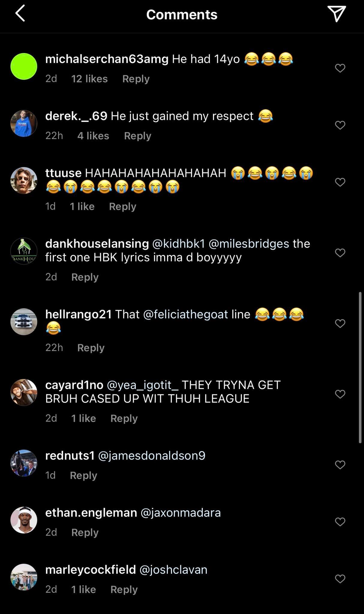The image size is (364, 614).
Task: Reply to derek._.69's comment
Action: pyautogui.click(x=138, y=136)
